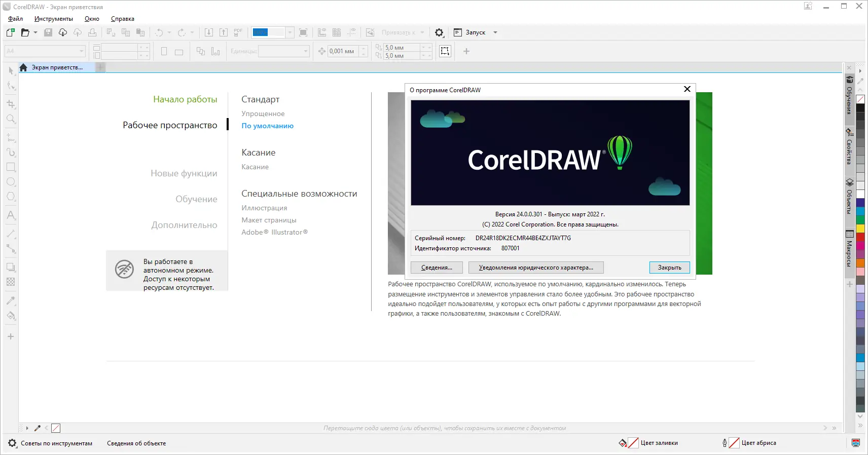Open the Инструменты menu

click(x=54, y=19)
